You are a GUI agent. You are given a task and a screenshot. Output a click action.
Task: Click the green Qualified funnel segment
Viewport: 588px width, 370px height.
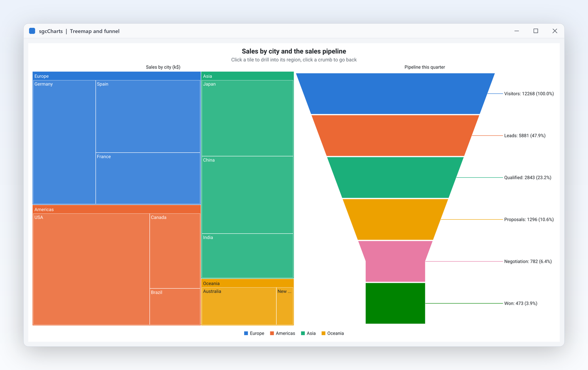pyautogui.click(x=395, y=177)
